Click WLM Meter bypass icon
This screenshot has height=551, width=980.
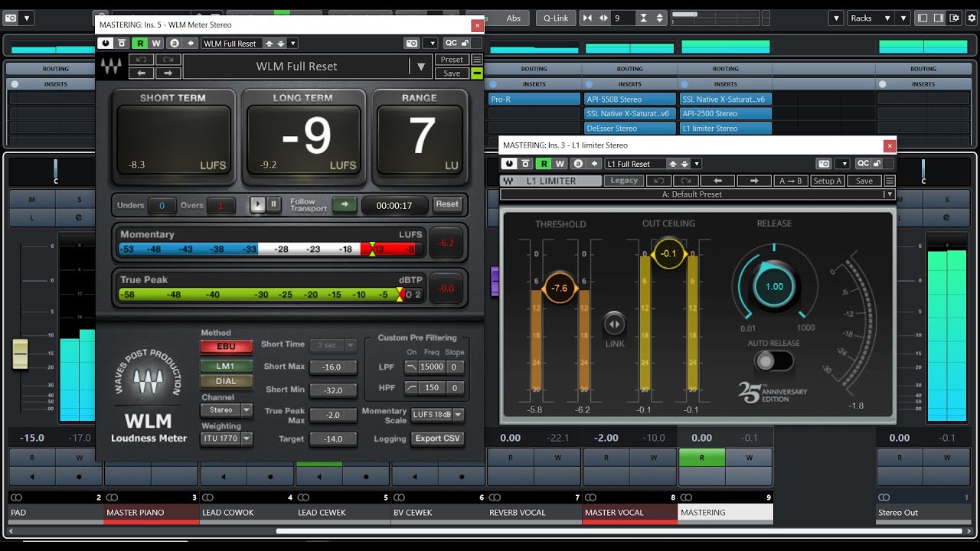(122, 44)
